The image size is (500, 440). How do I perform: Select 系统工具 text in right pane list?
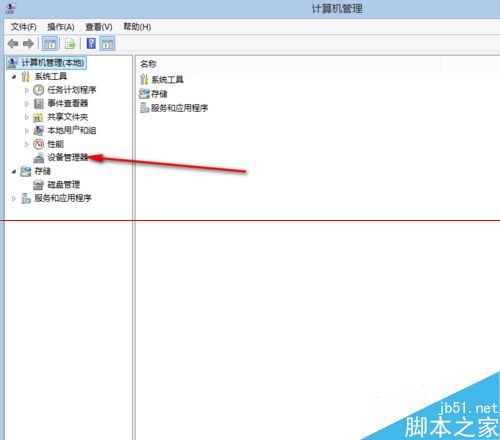click(167, 79)
